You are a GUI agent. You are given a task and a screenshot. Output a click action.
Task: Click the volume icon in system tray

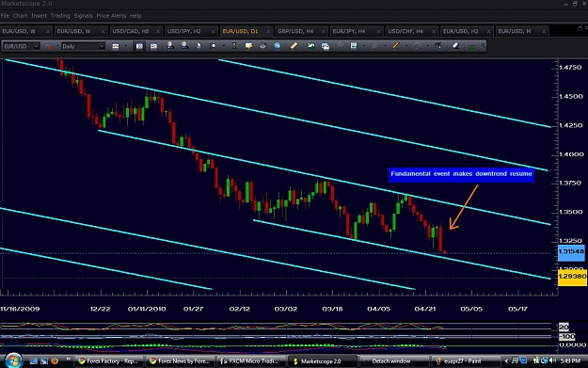[552, 360]
